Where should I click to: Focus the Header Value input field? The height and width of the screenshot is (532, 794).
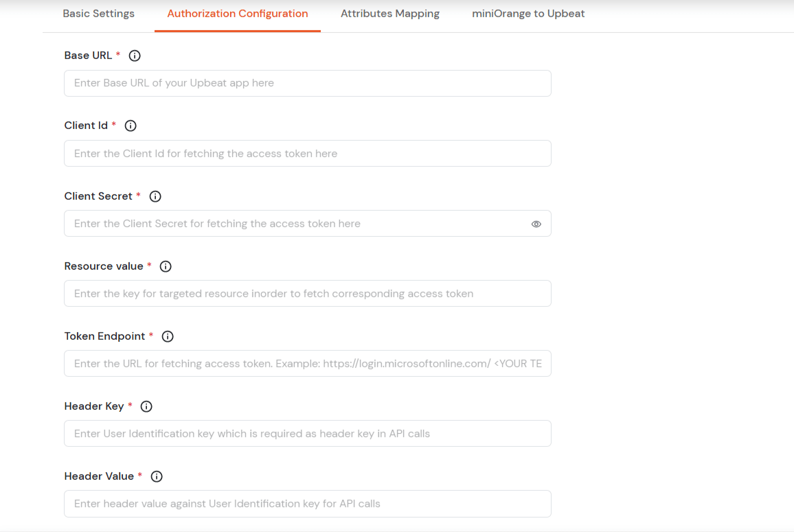(x=308, y=504)
